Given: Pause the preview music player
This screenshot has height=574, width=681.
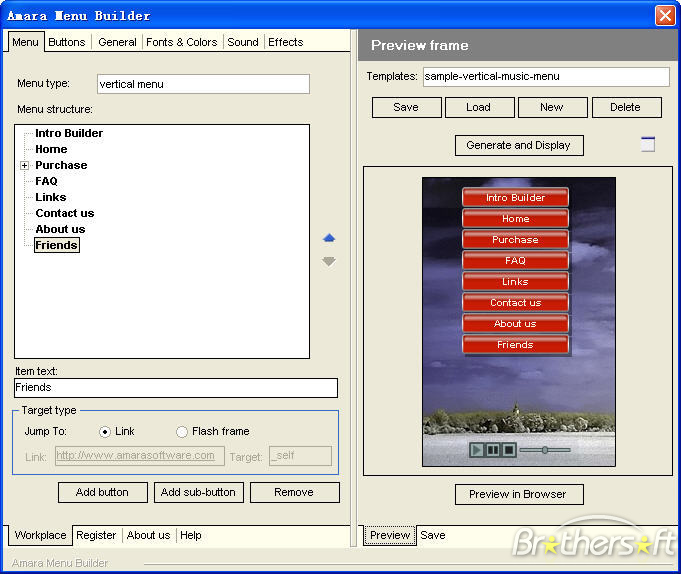Looking at the screenshot, I should (493, 450).
